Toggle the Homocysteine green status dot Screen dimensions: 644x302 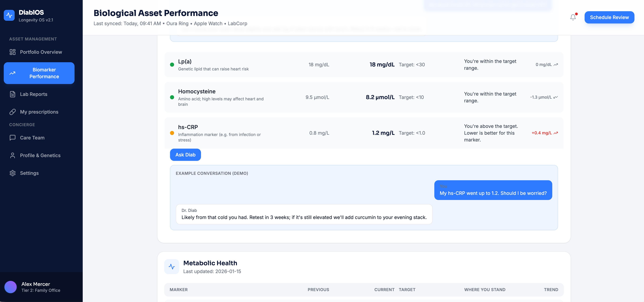[x=172, y=97]
